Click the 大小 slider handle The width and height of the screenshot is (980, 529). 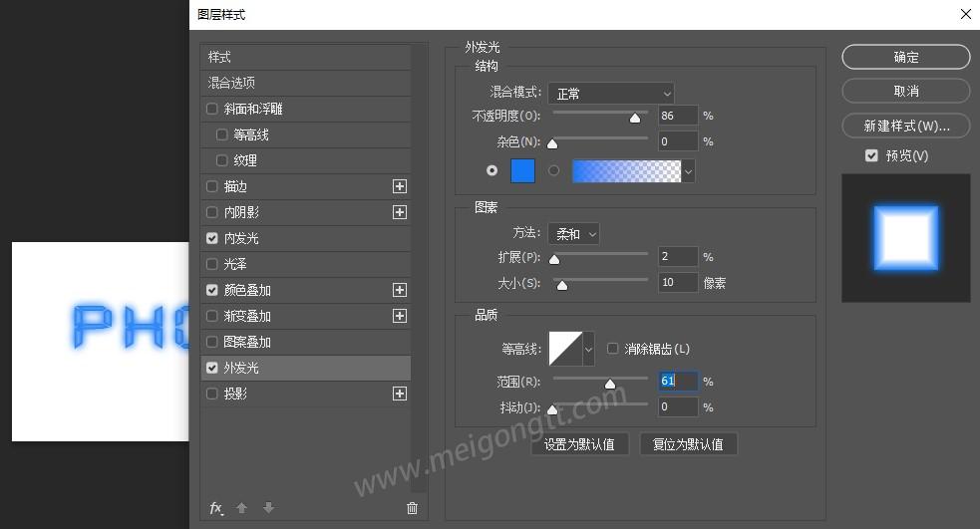click(x=562, y=286)
